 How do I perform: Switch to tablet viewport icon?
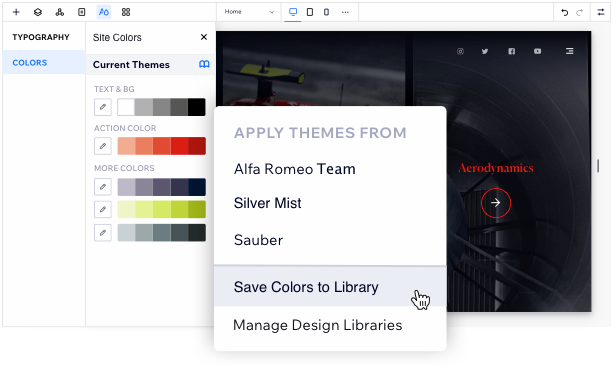310,12
